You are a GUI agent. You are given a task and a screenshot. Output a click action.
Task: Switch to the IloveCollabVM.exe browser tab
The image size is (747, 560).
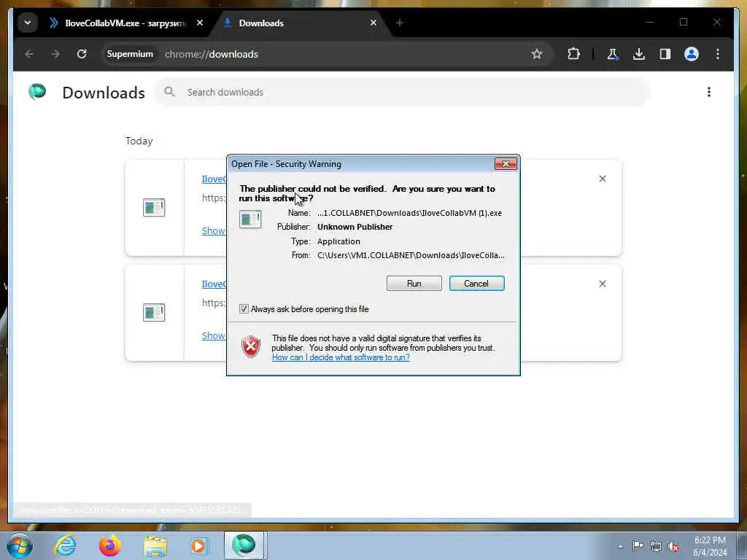[124, 23]
